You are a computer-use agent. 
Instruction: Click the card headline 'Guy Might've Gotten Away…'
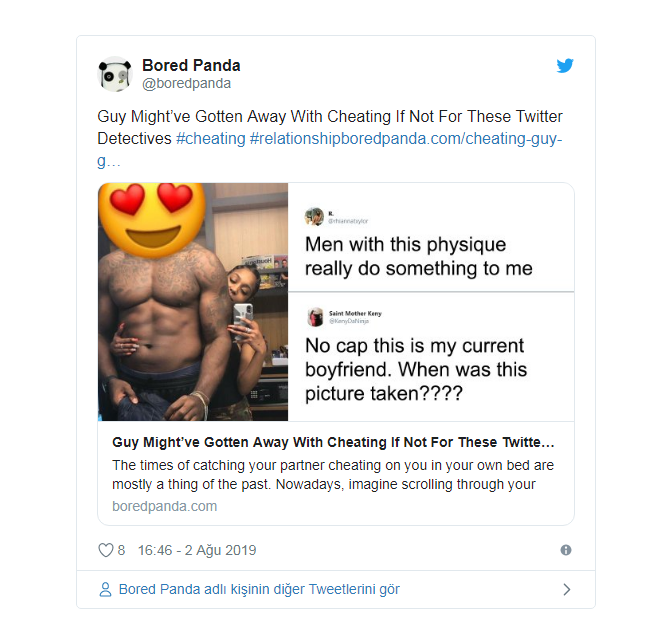333,442
